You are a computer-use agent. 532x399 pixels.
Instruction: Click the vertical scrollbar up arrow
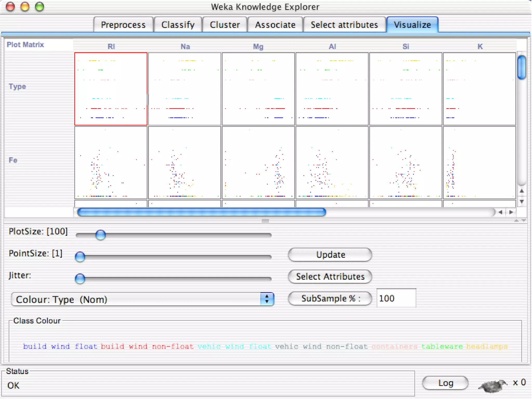click(x=522, y=191)
